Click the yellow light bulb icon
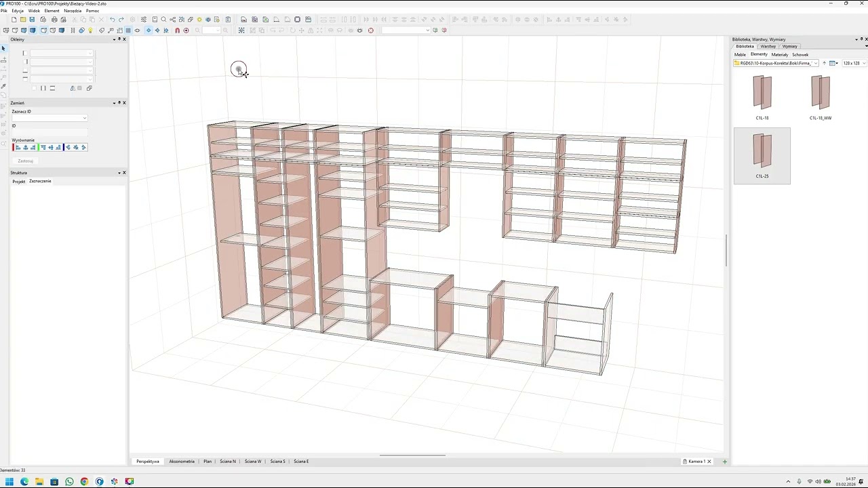 point(90,30)
